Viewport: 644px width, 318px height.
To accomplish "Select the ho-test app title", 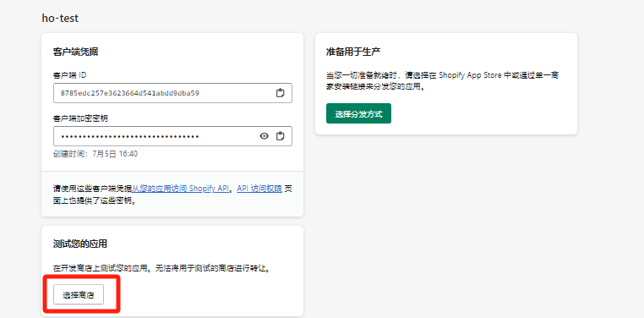I will pyautogui.click(x=60, y=18).
